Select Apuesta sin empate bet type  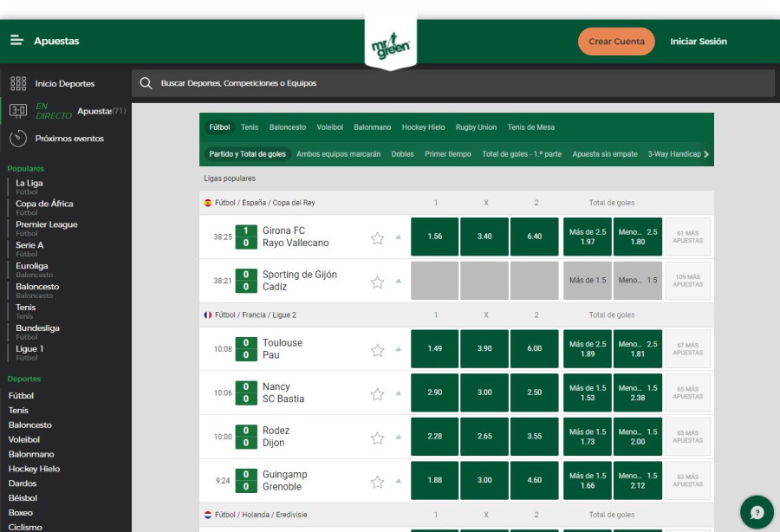605,154
